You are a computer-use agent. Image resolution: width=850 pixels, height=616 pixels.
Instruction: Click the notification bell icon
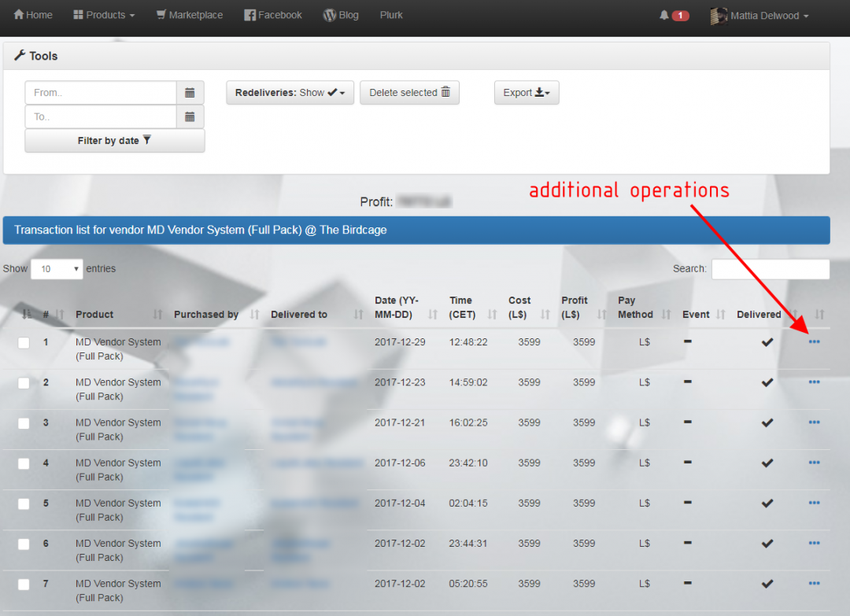pos(663,14)
